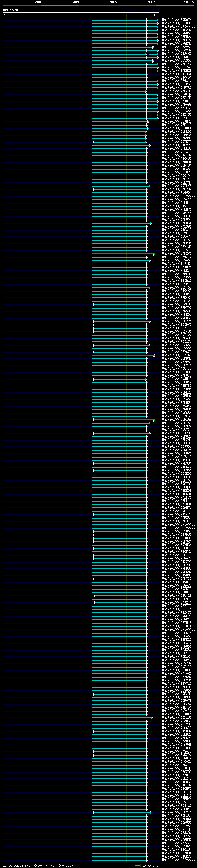Select hit label UniRef100_Q1XDK1
The height and width of the screenshot is (868, 197).
point(177,721)
